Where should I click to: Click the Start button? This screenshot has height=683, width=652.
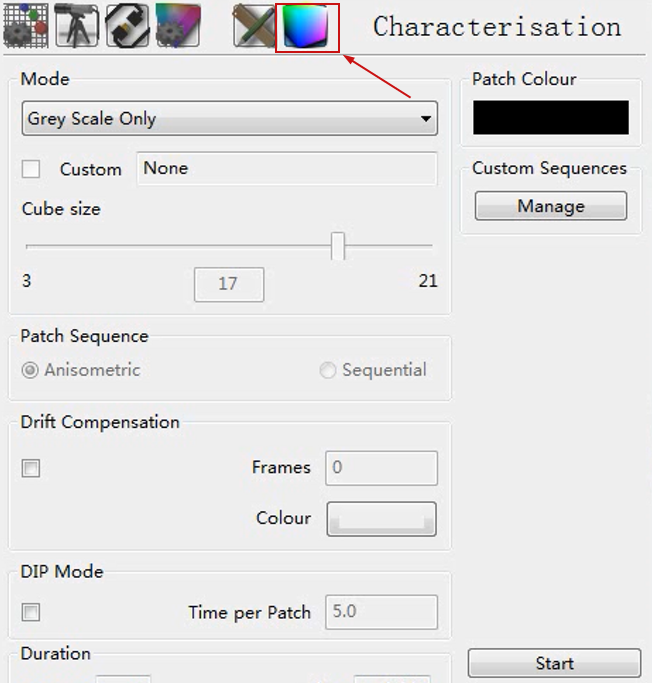(x=554, y=663)
